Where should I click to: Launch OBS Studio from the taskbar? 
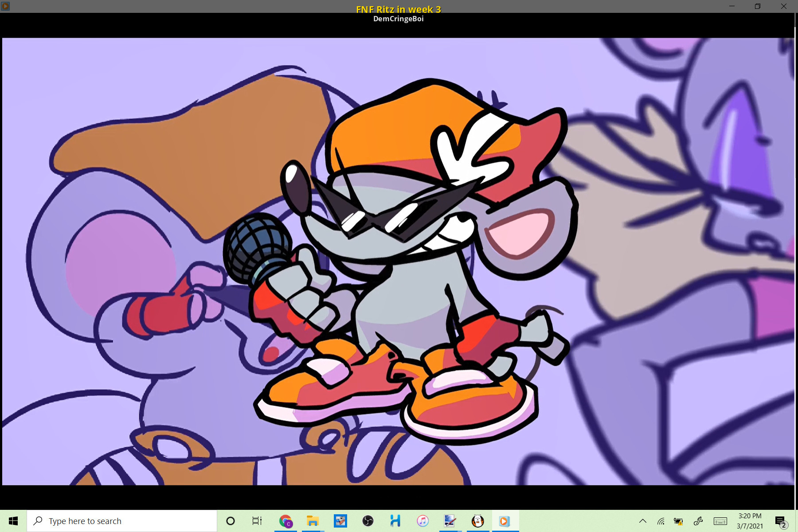368,521
